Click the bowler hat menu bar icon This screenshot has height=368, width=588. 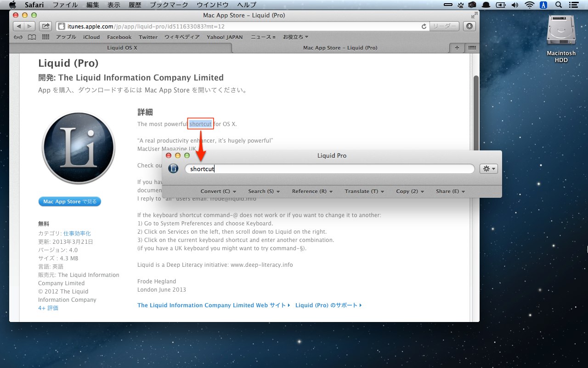[486, 5]
